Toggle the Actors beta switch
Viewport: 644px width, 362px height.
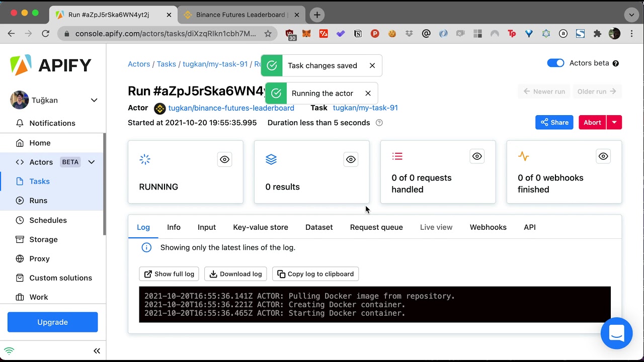click(x=555, y=63)
